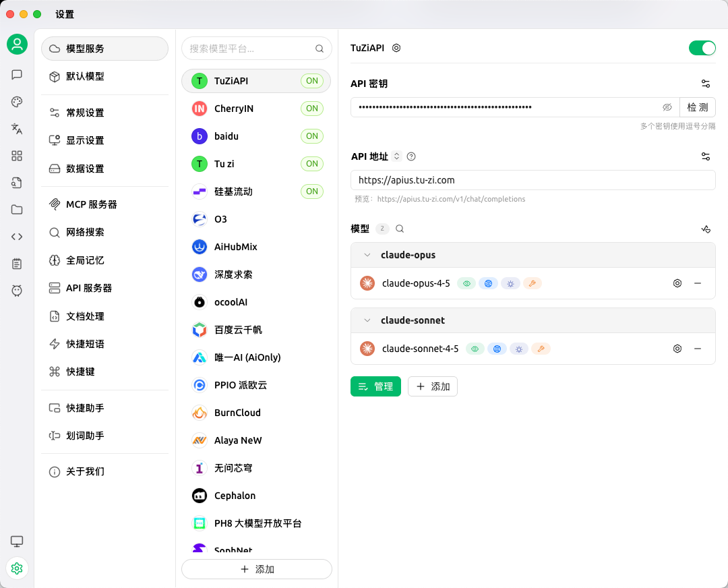Open the knowledge base icon

point(17,183)
